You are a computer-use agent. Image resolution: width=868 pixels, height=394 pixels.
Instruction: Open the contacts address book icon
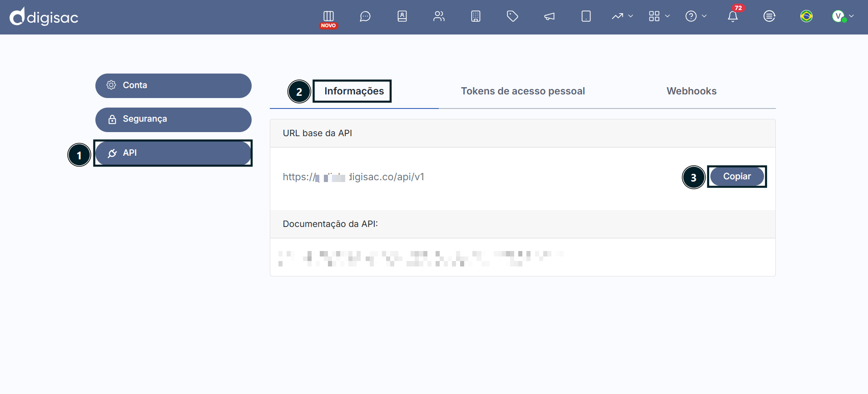click(402, 16)
